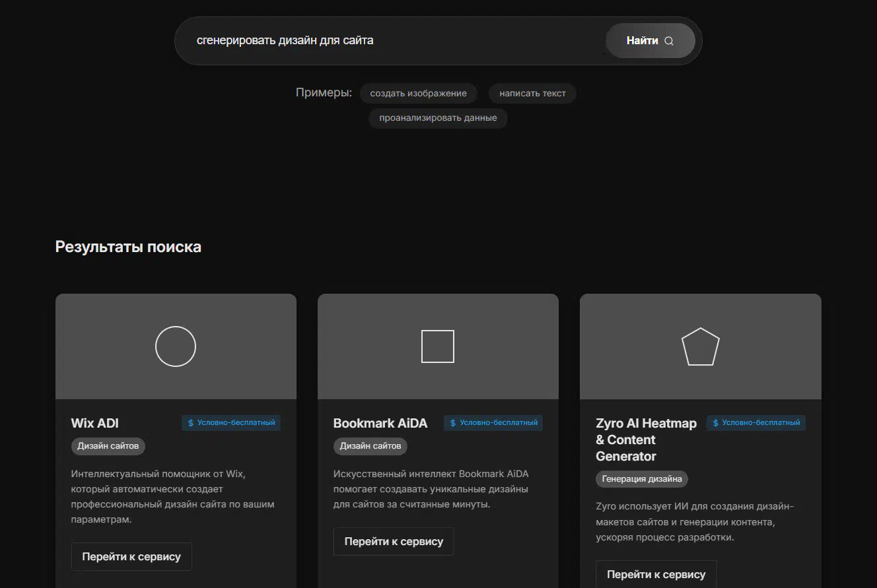Click the 'Генерация дизайна' tag on Zyro

tap(642, 479)
